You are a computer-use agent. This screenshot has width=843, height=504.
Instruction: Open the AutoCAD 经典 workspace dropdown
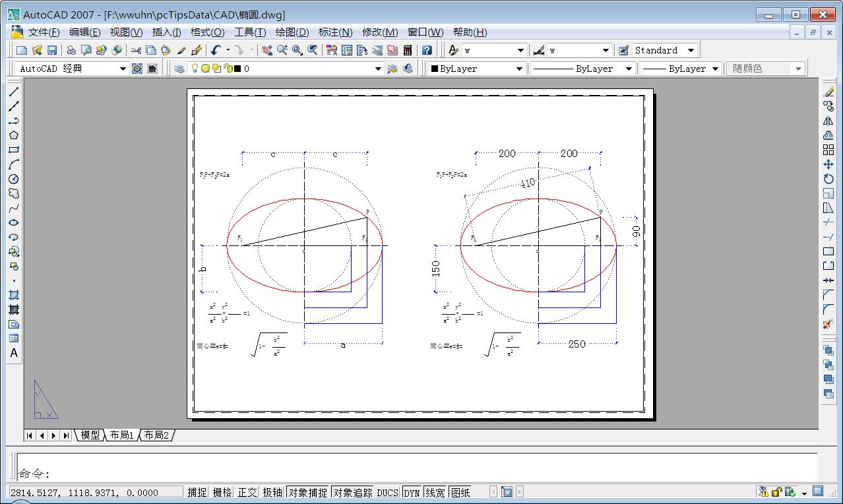[123, 69]
